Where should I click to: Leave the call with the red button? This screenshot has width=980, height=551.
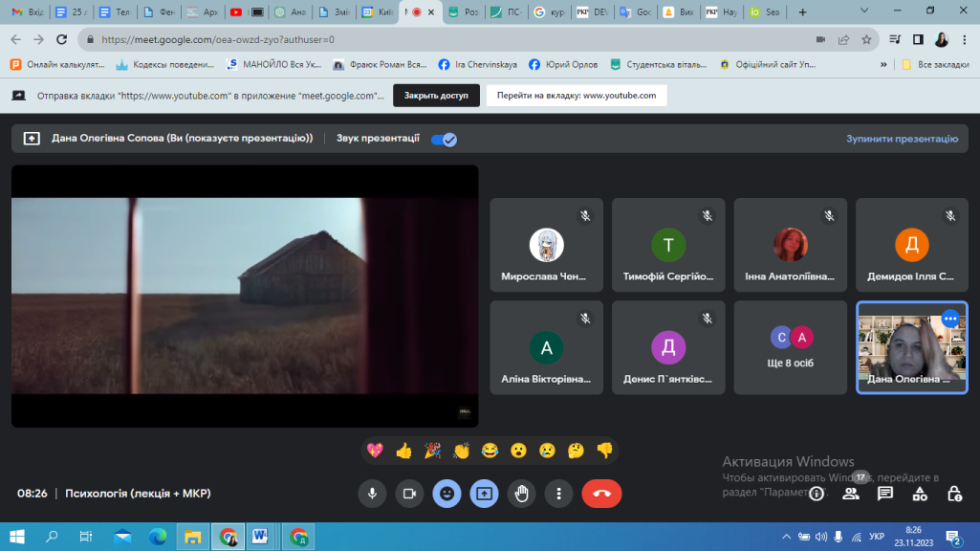(601, 494)
